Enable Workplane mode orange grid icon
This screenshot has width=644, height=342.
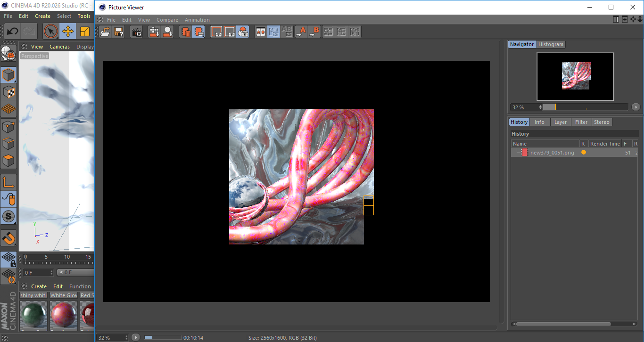coord(8,109)
